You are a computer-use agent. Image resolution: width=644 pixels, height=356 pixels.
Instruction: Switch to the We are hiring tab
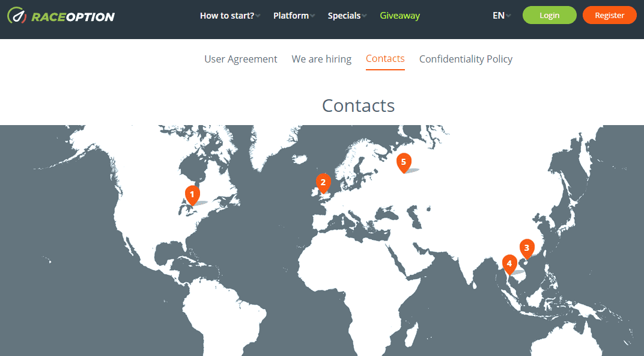coord(321,59)
